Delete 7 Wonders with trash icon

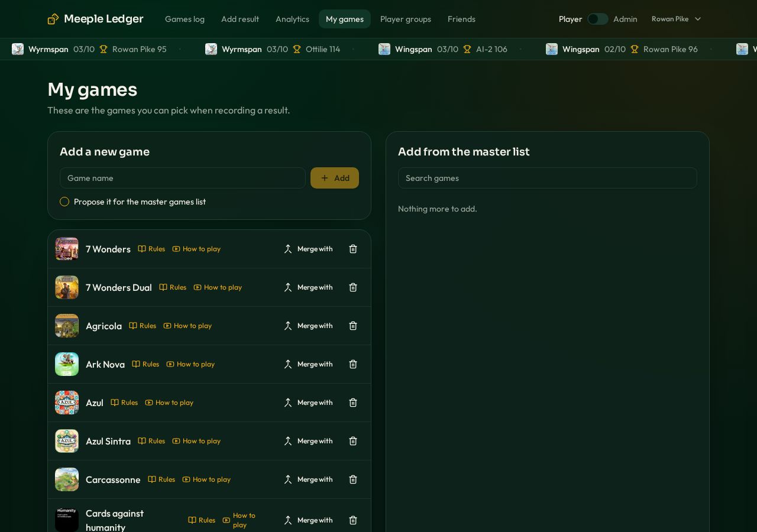(353, 249)
